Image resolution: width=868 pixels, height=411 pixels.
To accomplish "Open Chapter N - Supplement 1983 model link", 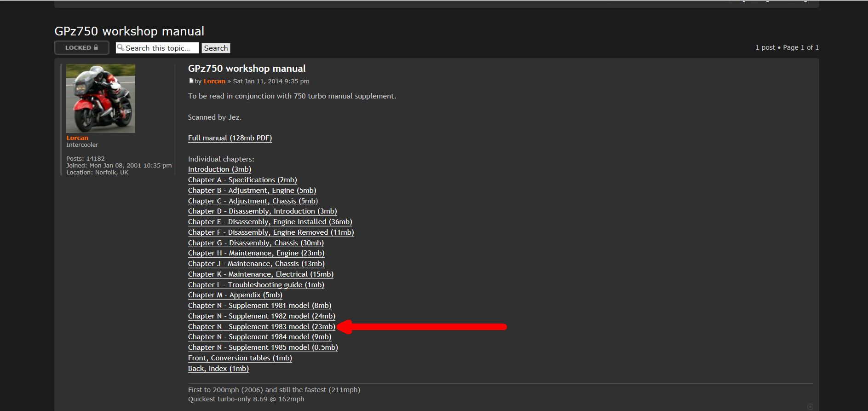I will 261,327.
